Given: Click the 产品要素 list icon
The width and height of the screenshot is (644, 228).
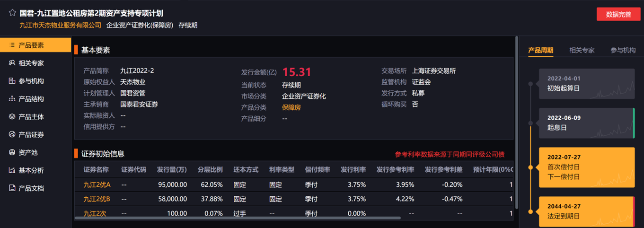Looking at the screenshot, I should (12, 45).
